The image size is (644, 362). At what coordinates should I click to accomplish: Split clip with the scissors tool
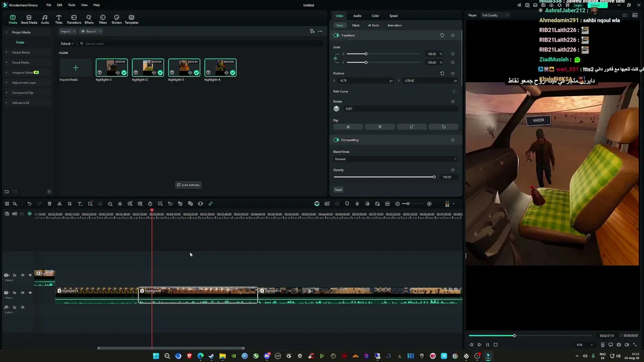coord(59,204)
